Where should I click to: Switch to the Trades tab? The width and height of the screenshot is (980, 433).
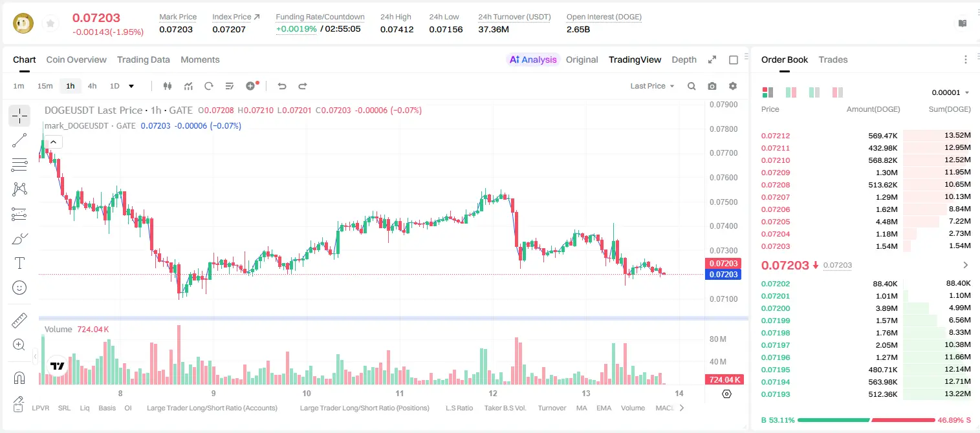833,59
